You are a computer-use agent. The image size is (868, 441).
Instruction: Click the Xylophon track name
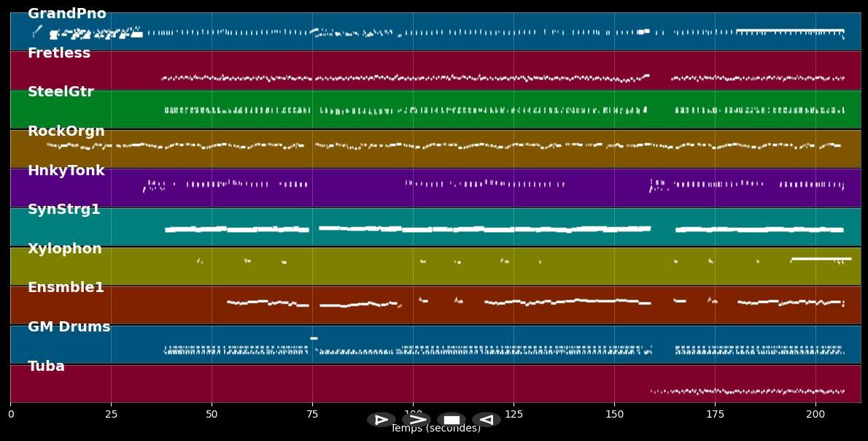pos(65,249)
